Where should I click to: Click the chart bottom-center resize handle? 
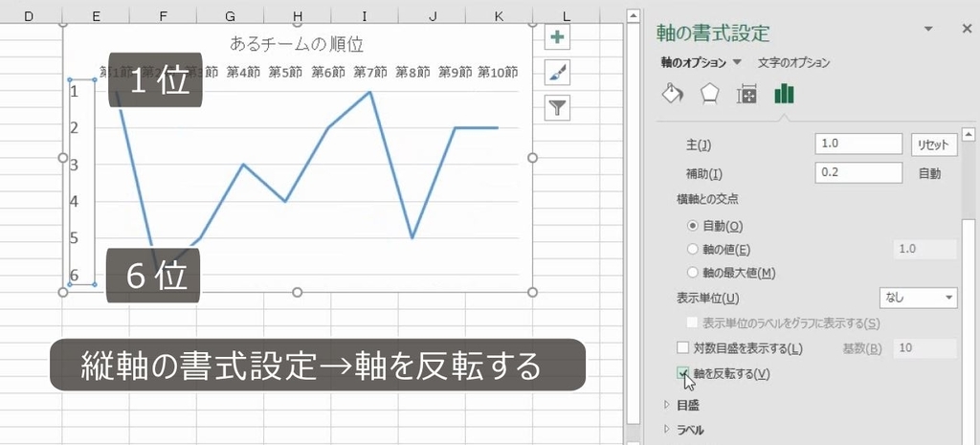click(x=298, y=292)
